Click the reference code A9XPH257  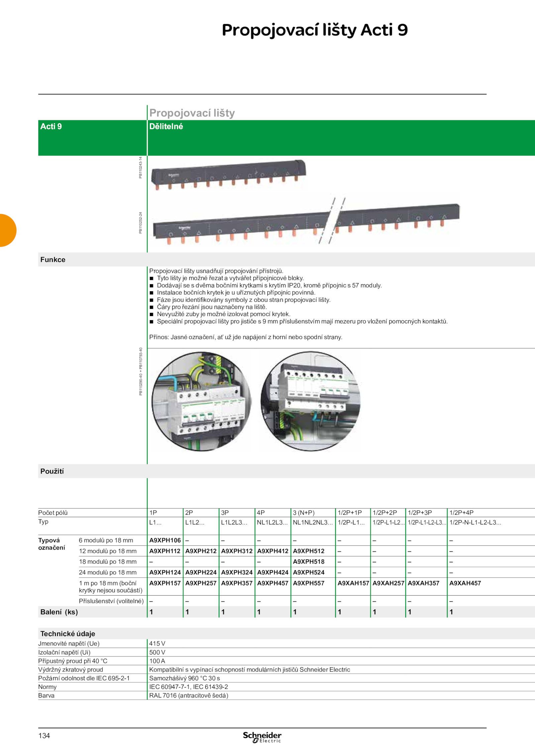[x=201, y=583]
